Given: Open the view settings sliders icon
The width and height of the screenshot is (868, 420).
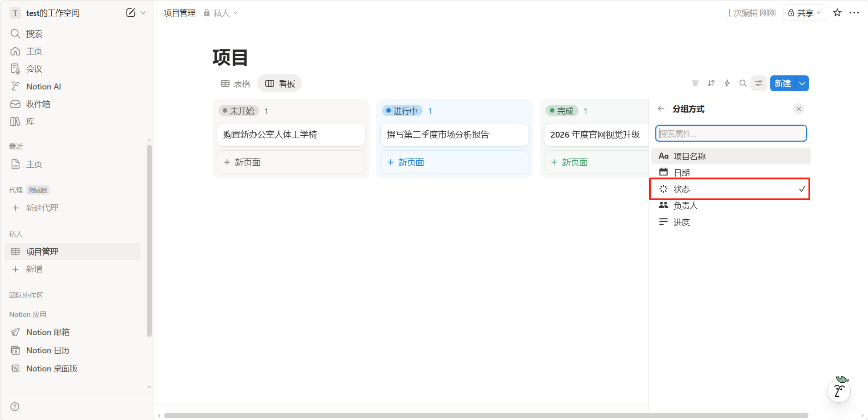Looking at the screenshot, I should tap(759, 83).
